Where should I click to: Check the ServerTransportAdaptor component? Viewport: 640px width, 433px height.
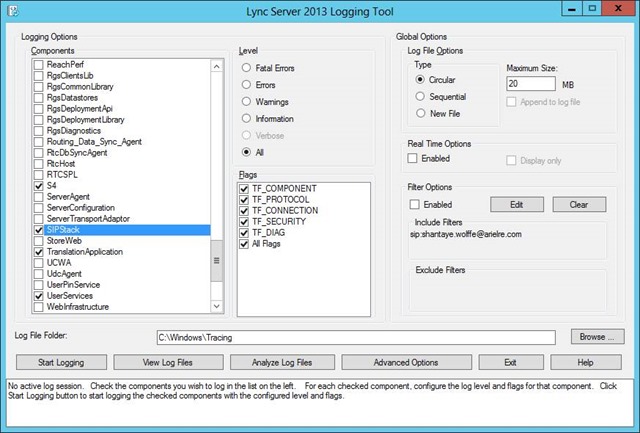(x=39, y=219)
